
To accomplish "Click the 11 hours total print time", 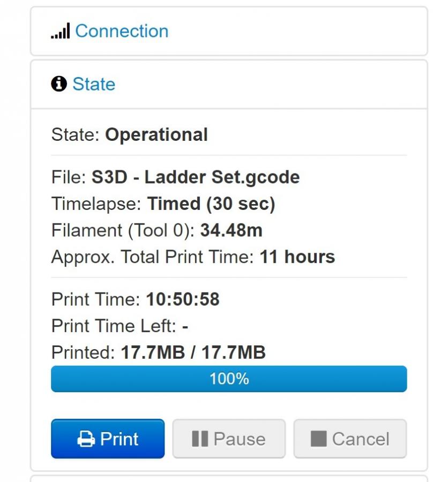I will click(x=297, y=257).
